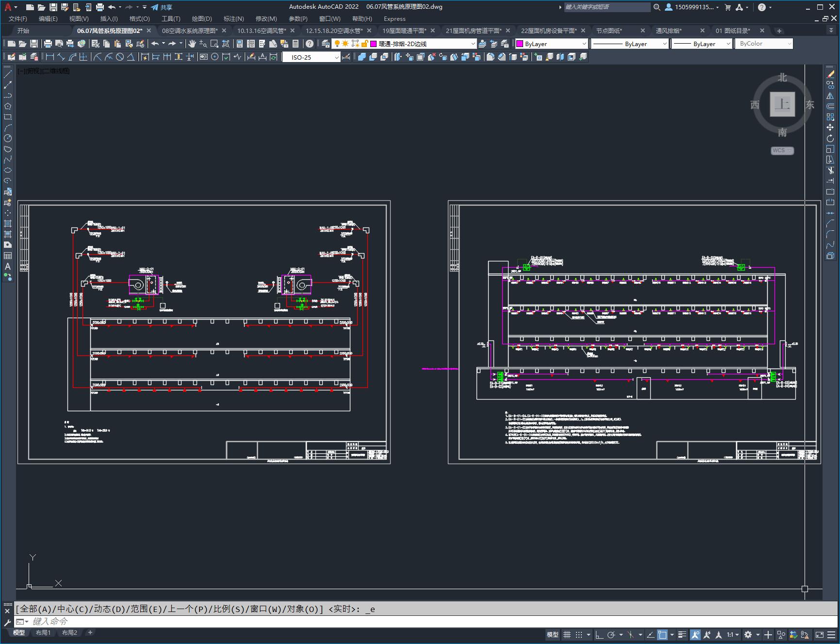Toggle annotation object visibility in status bar
This screenshot has width=840, height=644.
695,634
